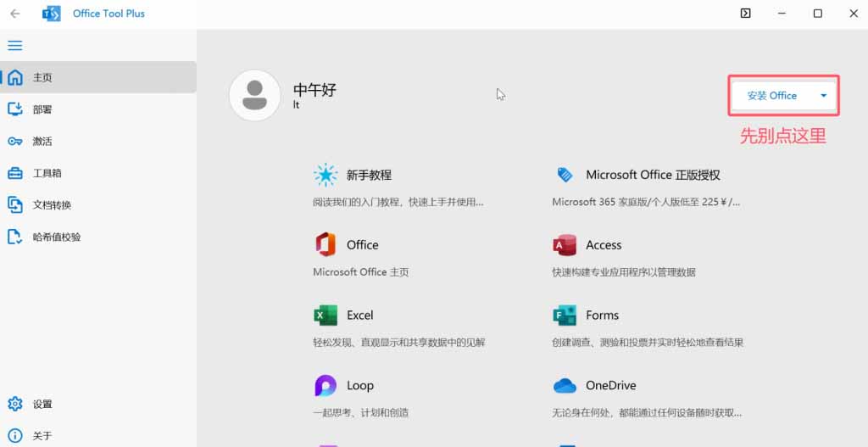The width and height of the screenshot is (868, 447).
Task: Click the OneDrive cloud icon
Action: click(565, 386)
